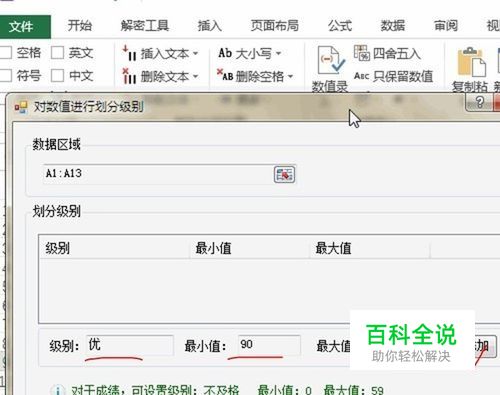
Task: Click the Ab 大小写 icon
Action: [225, 53]
